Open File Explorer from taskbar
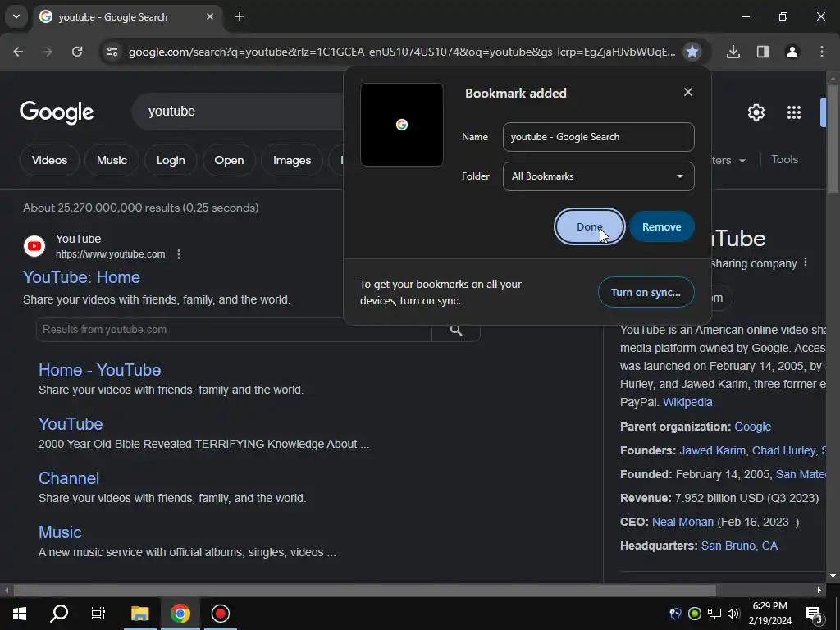This screenshot has width=840, height=630. point(139,613)
